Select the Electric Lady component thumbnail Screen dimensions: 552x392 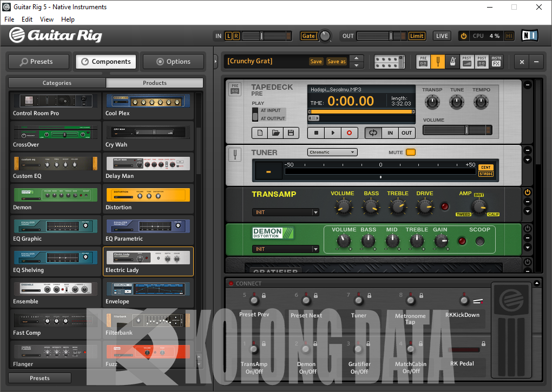pyautogui.click(x=148, y=261)
